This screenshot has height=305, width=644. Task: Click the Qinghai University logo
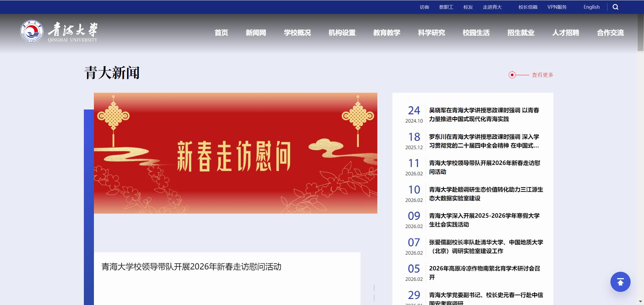[59, 33]
